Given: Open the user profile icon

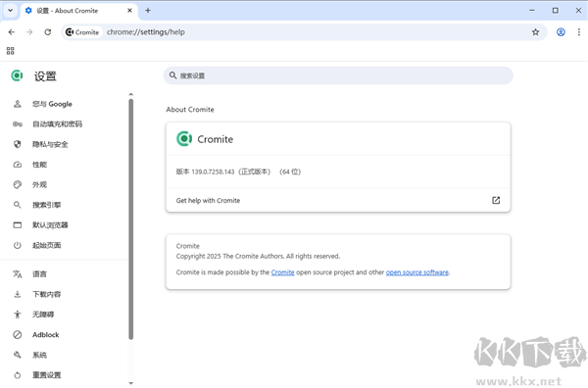Looking at the screenshot, I should click(x=561, y=32).
